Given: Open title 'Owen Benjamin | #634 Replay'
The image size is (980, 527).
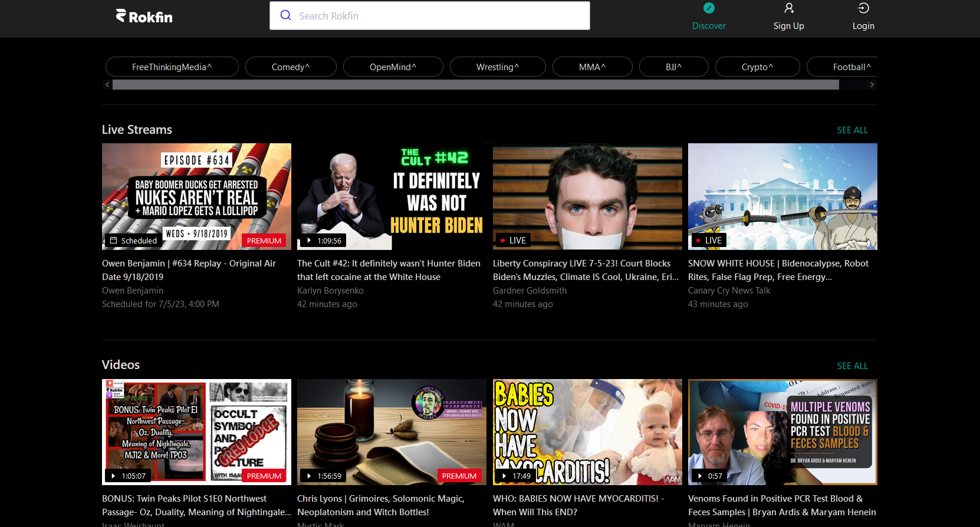Looking at the screenshot, I should pos(189,270).
